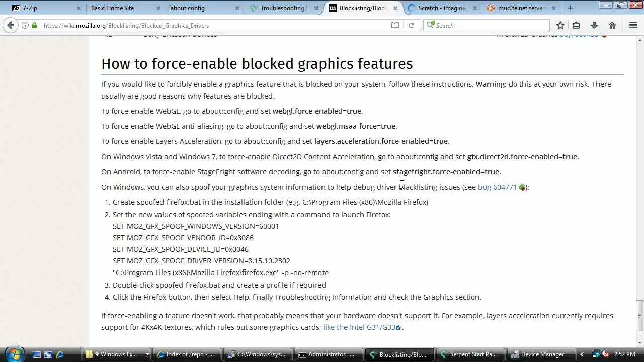
Task: Click the line 'SET MOZ_GFX_SPOOF_DRIVER_VERSION=8.15.10.2302'
Action: tap(201, 261)
